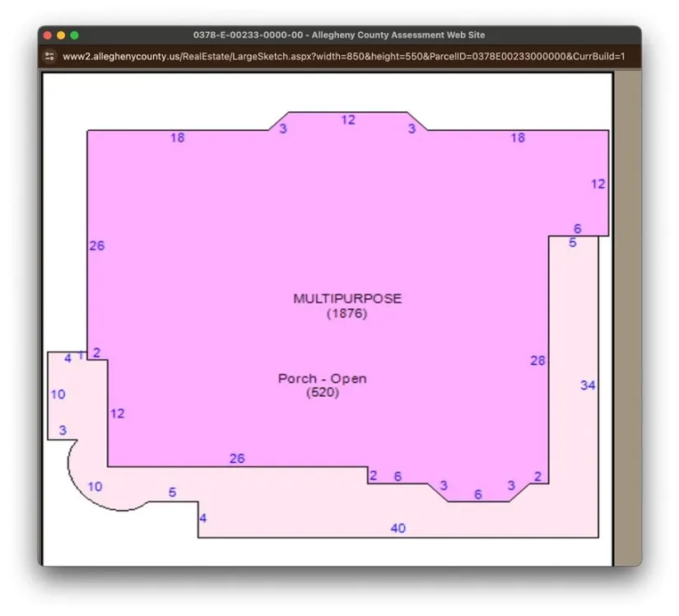
Task: Click the 10 label inside the curved porch
Action: [95, 487]
